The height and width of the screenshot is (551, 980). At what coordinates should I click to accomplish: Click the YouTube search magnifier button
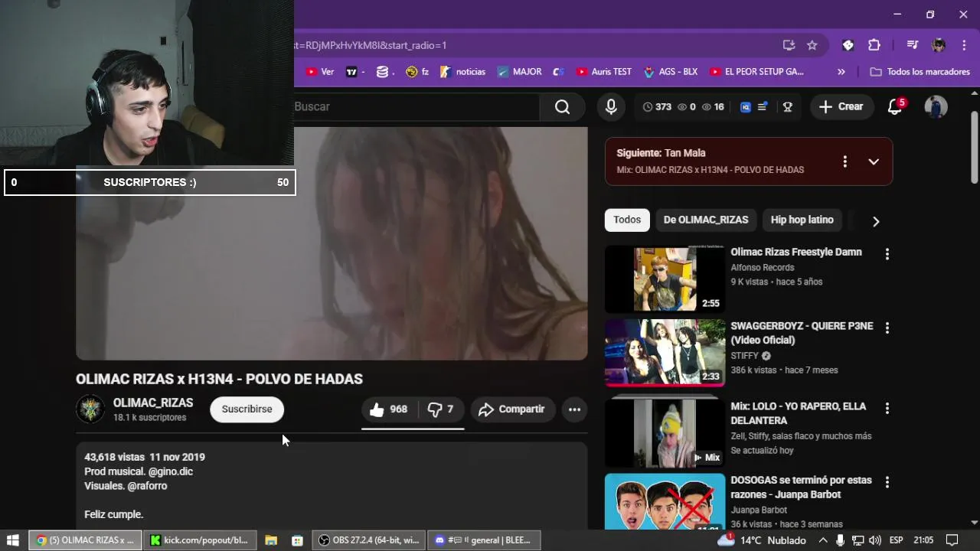coord(562,107)
